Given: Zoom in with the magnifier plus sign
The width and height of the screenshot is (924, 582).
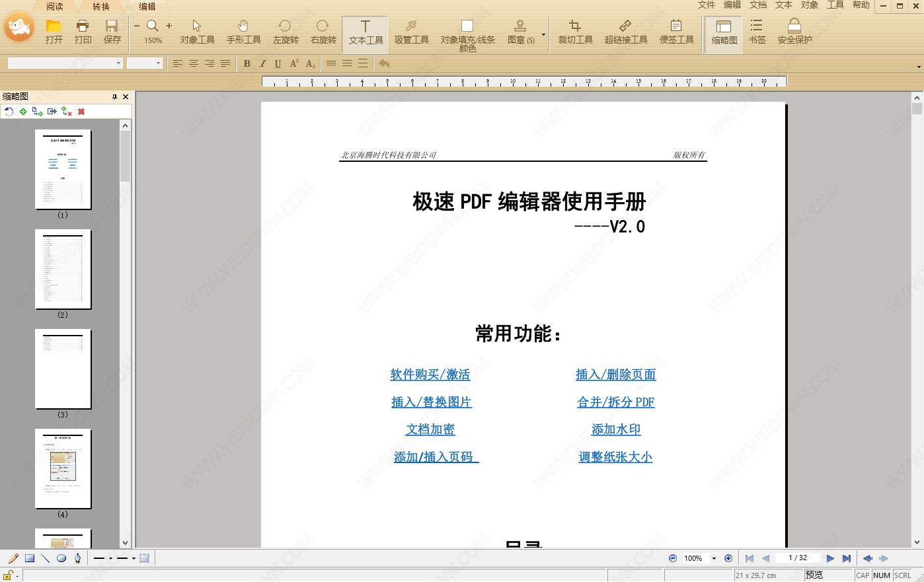Looking at the screenshot, I should (x=169, y=26).
